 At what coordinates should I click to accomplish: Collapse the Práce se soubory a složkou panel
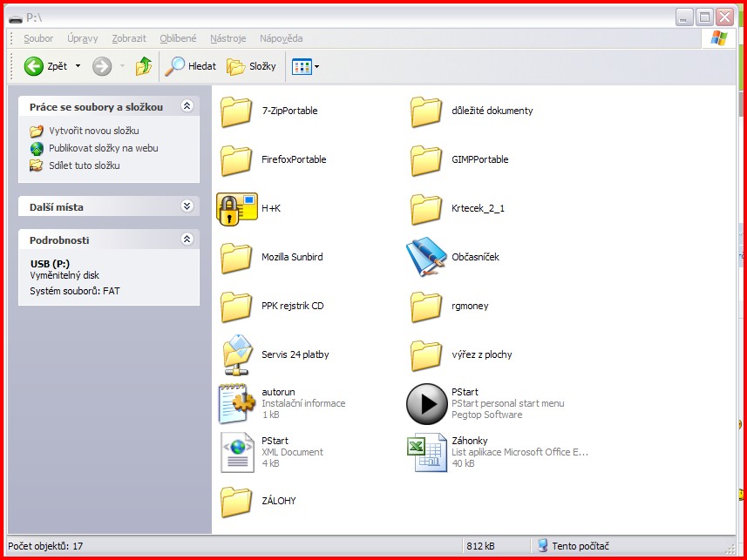pyautogui.click(x=187, y=106)
